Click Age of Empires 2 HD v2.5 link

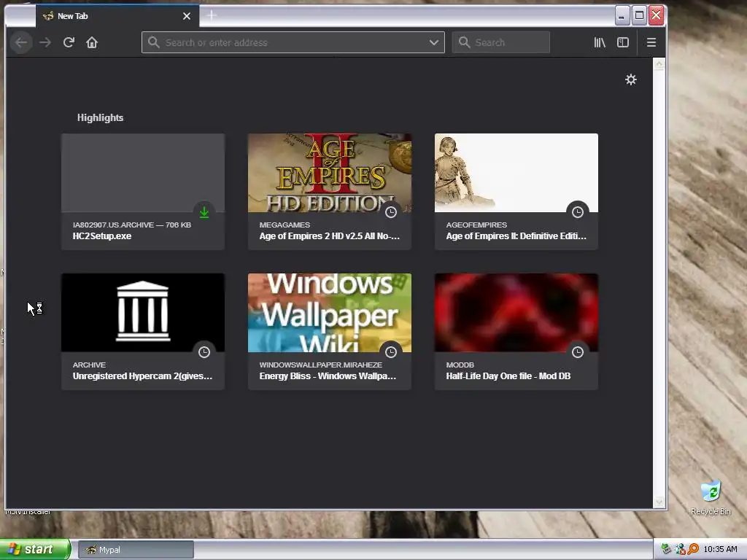[330, 236]
